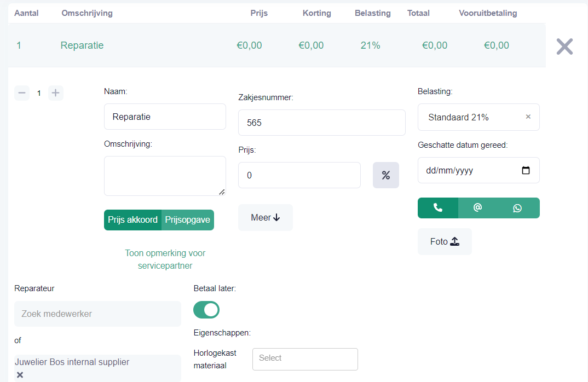
Task: Select Prijsopgave option
Action: coord(187,219)
